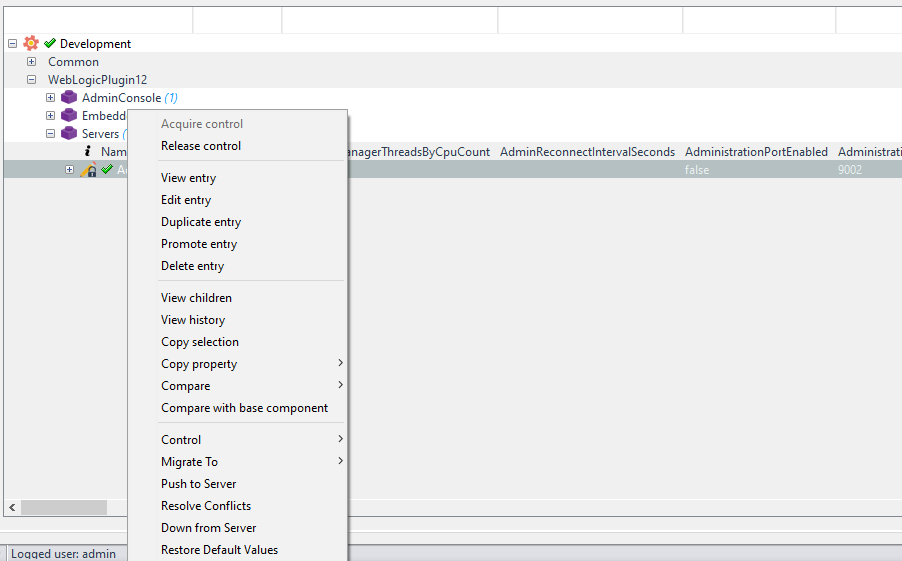The width and height of the screenshot is (902, 561).
Task: Select the Development tree label
Action: tap(95, 44)
